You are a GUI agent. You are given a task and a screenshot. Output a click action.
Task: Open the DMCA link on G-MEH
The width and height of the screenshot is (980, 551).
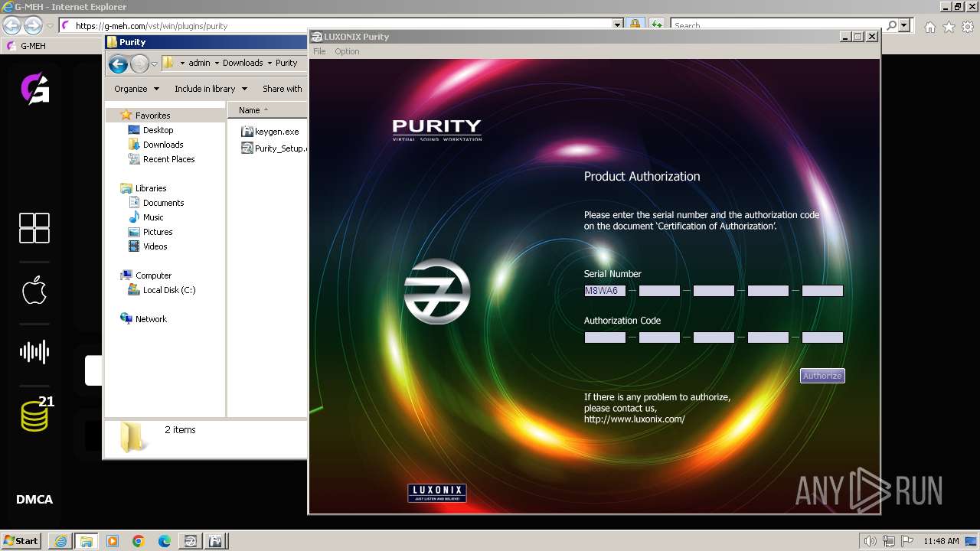34,500
